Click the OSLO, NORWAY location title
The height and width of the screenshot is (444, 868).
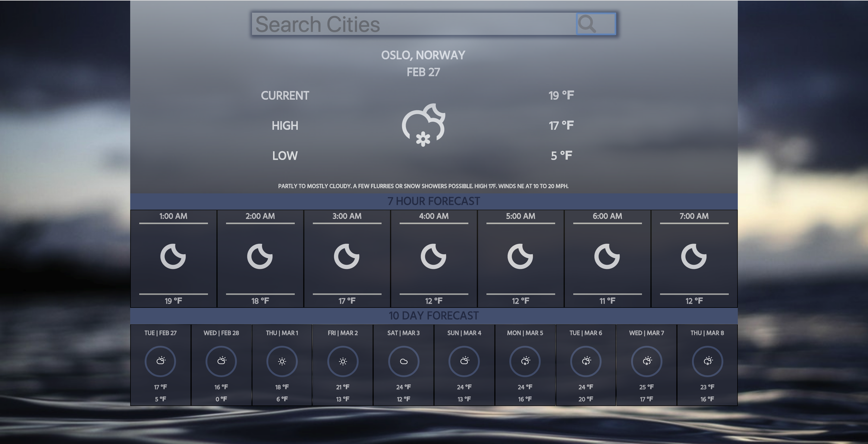pyautogui.click(x=423, y=55)
